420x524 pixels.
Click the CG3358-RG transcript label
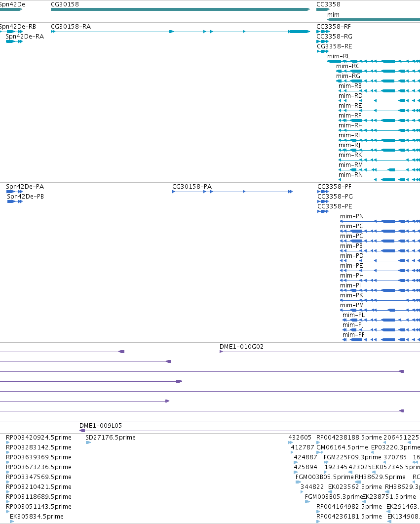334,37
